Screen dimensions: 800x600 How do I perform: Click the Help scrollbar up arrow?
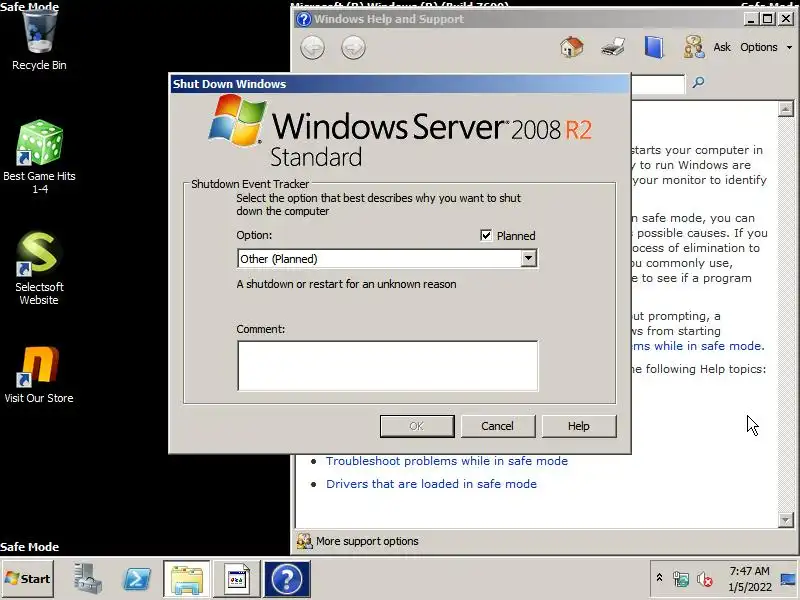tap(786, 109)
